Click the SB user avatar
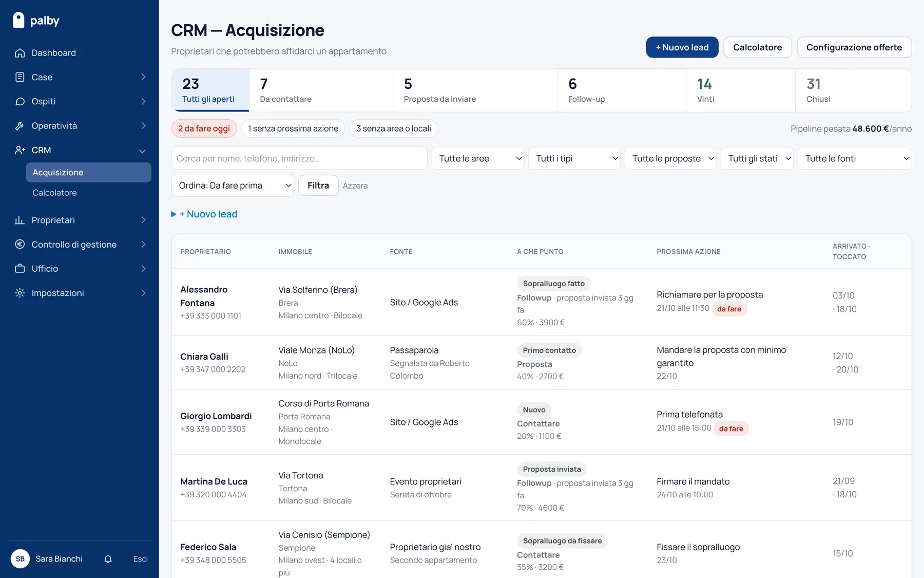The width and height of the screenshot is (924, 578). pyautogui.click(x=20, y=559)
